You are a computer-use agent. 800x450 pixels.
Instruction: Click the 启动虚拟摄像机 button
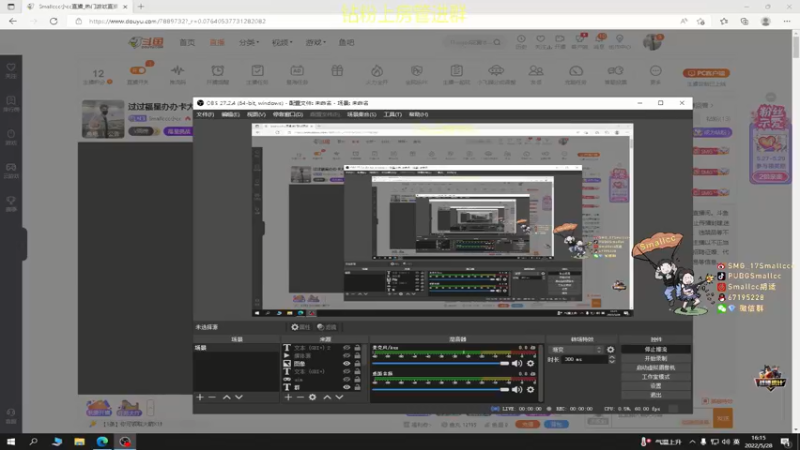coord(656,367)
